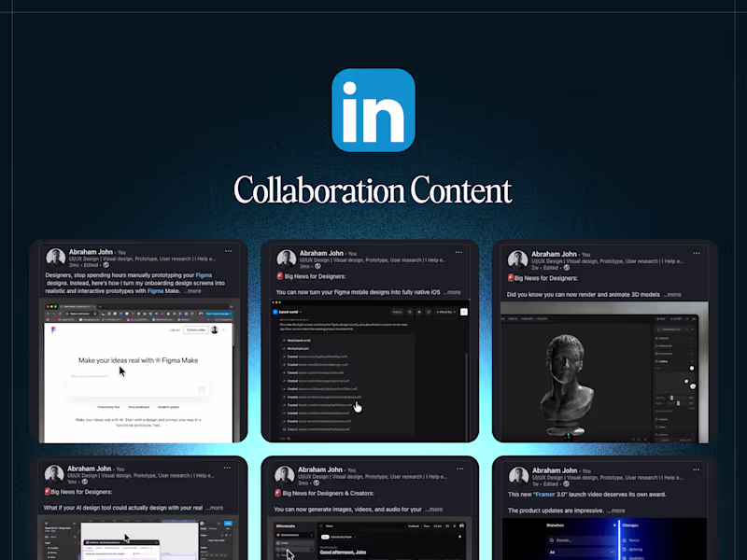Open three-dot menu on 'AI design tool' post

[227, 468]
